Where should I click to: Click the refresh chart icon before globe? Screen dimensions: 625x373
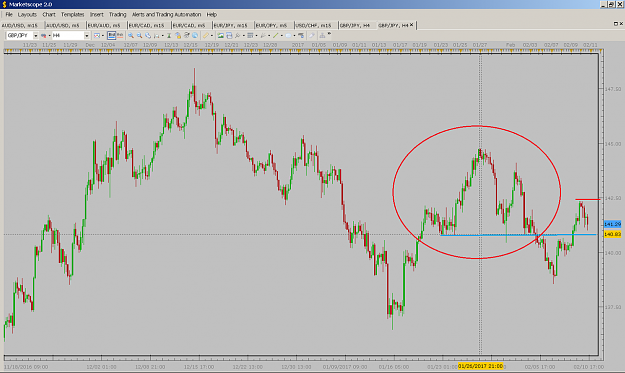click(x=187, y=35)
